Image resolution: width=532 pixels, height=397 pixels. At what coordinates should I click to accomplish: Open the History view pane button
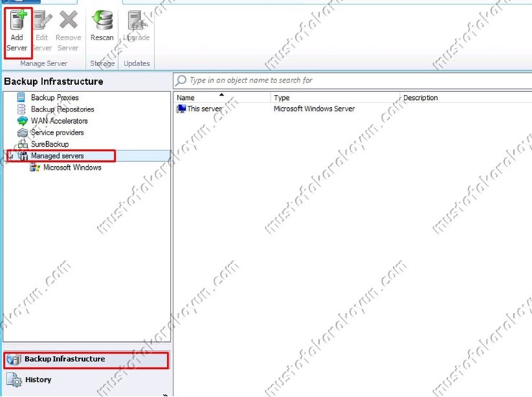click(86, 380)
